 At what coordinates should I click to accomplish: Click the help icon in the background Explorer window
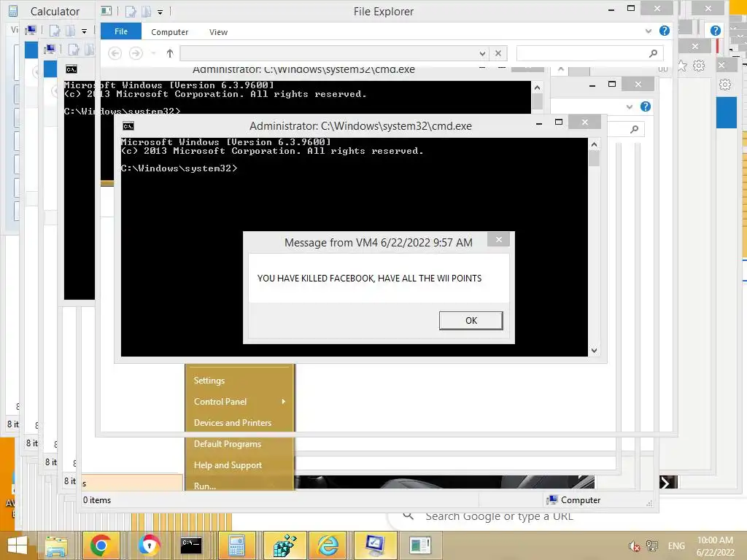pos(646,106)
